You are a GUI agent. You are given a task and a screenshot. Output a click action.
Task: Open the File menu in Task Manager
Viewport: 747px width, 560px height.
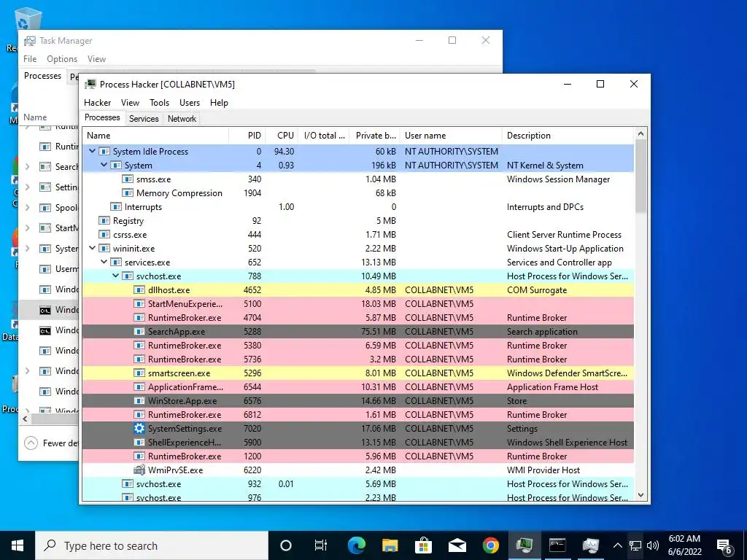(x=30, y=59)
